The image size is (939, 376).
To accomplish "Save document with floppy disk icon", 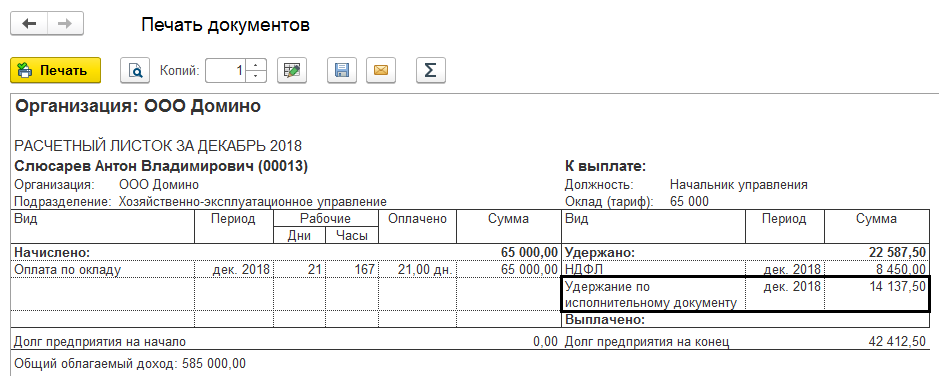I will (342, 71).
